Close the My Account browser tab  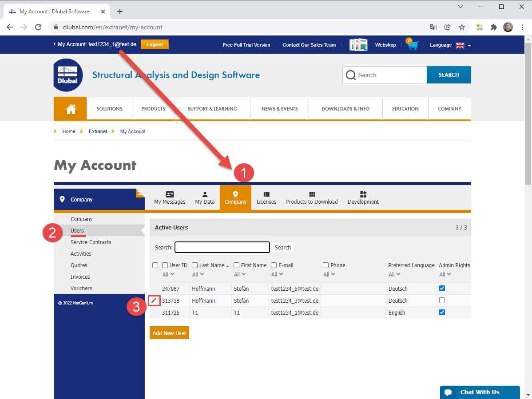(x=103, y=12)
